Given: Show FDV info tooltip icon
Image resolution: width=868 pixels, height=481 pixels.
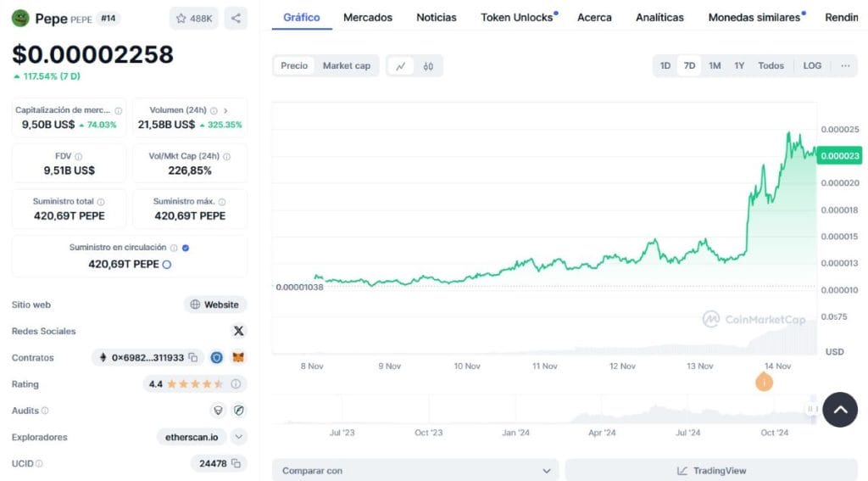Looking at the screenshot, I should tap(79, 156).
